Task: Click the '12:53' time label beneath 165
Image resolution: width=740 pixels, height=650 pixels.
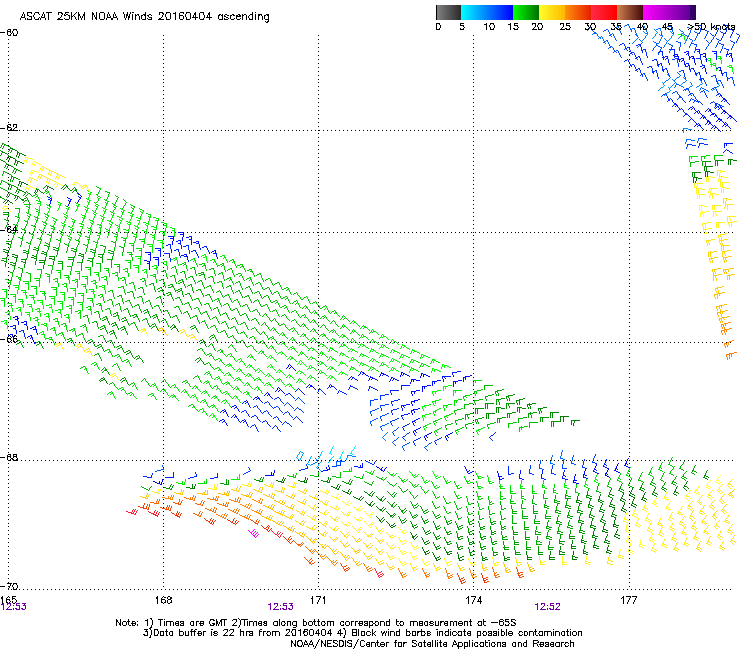Action: 14,607
